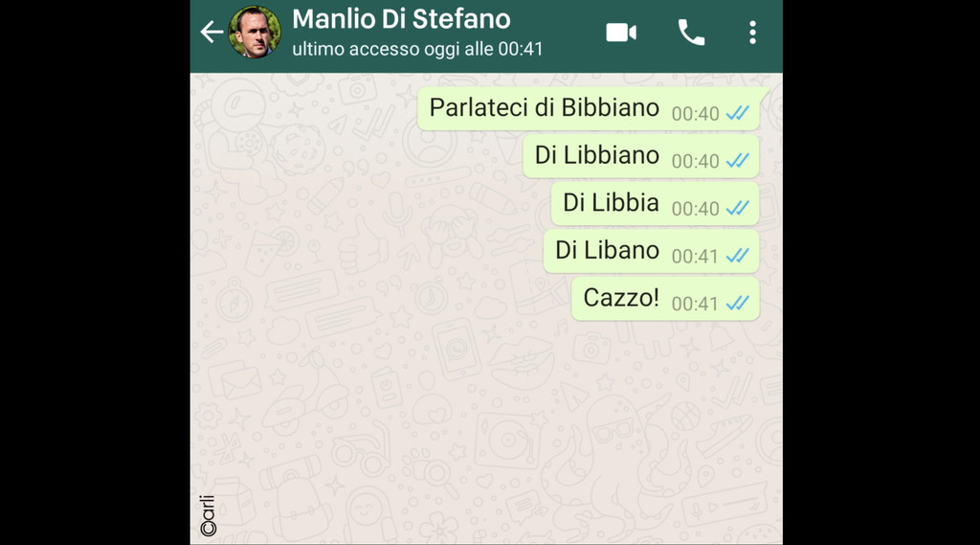
Task: Start a voice call via phone icon
Action: click(691, 33)
